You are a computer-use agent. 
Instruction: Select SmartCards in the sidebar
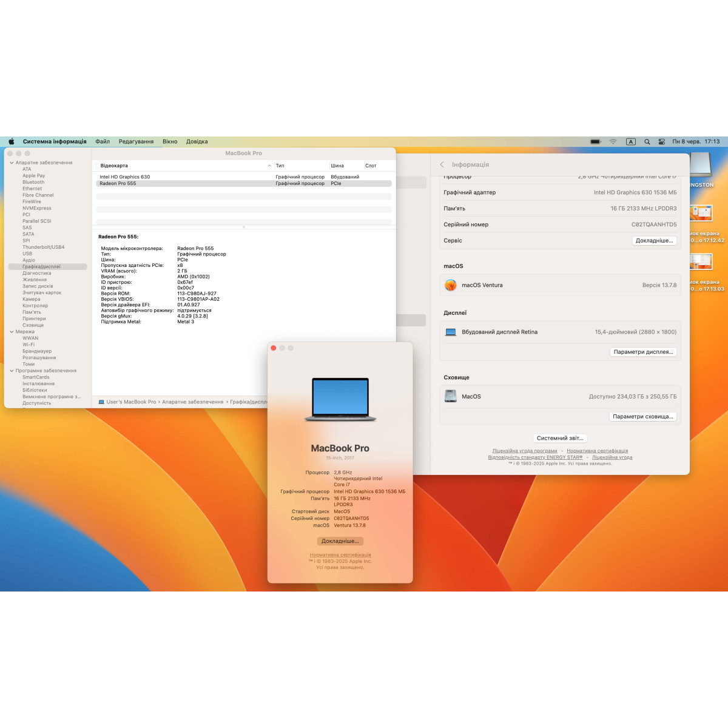(36, 377)
